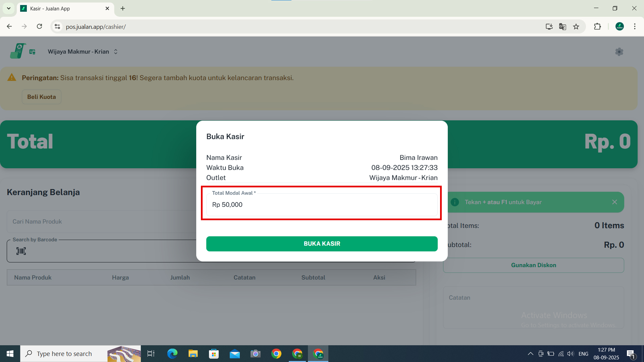The image size is (644, 362).
Task: Open the browser extensions puzzle icon
Action: click(597, 26)
